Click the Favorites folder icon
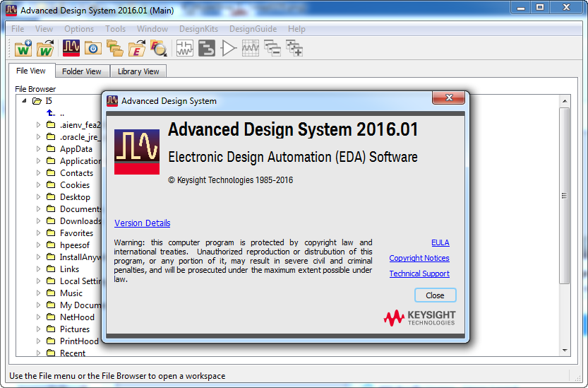The height and width of the screenshot is (388, 588). tap(51, 233)
